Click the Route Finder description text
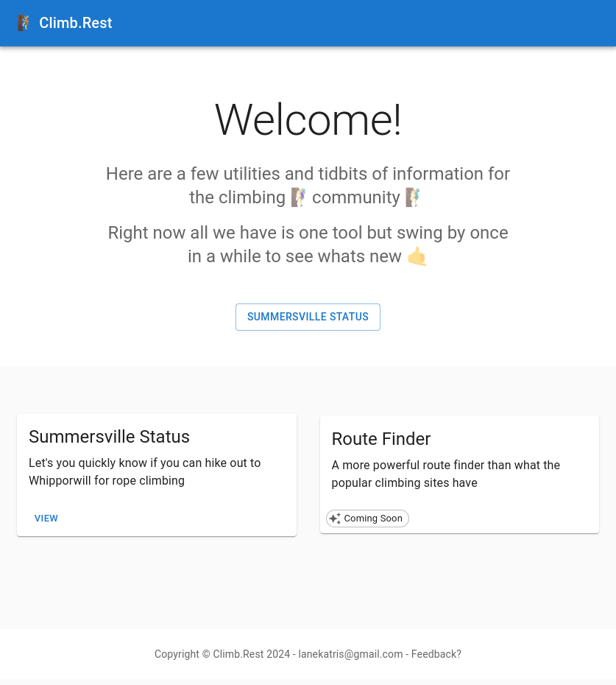Image resolution: width=616 pixels, height=685 pixels. point(446,474)
